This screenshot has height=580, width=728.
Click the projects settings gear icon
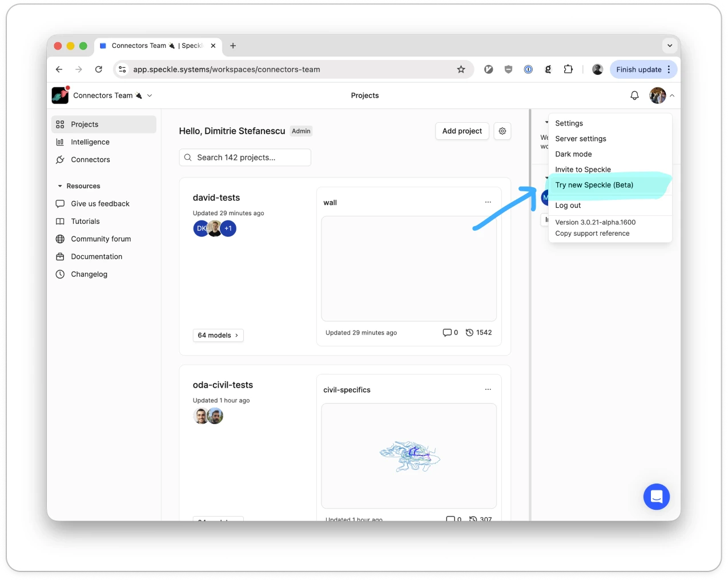pyautogui.click(x=502, y=131)
